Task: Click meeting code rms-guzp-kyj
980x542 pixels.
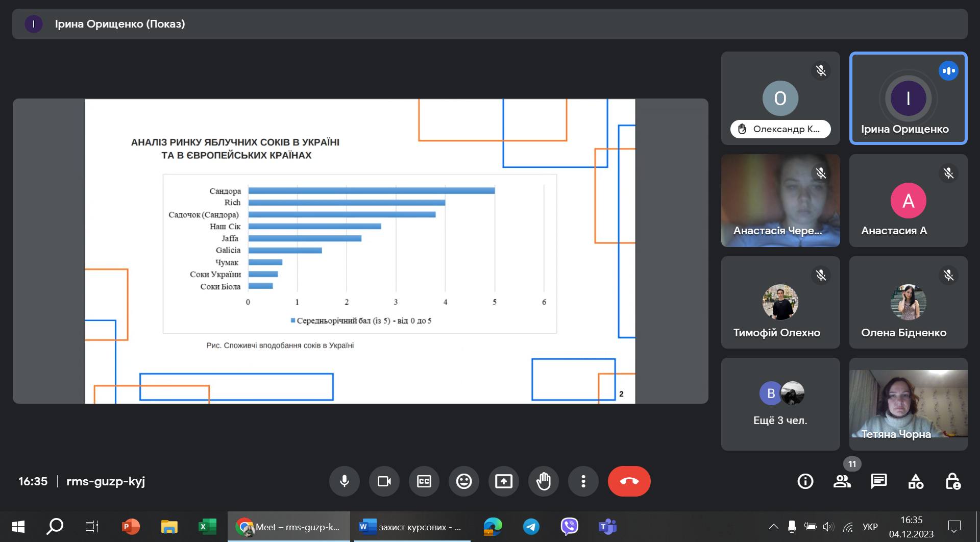Action: [x=106, y=481]
